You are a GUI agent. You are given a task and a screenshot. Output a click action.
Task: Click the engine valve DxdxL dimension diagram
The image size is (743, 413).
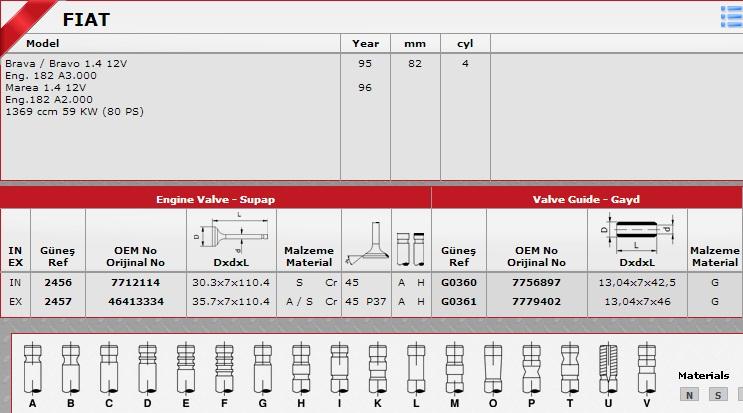[231, 233]
